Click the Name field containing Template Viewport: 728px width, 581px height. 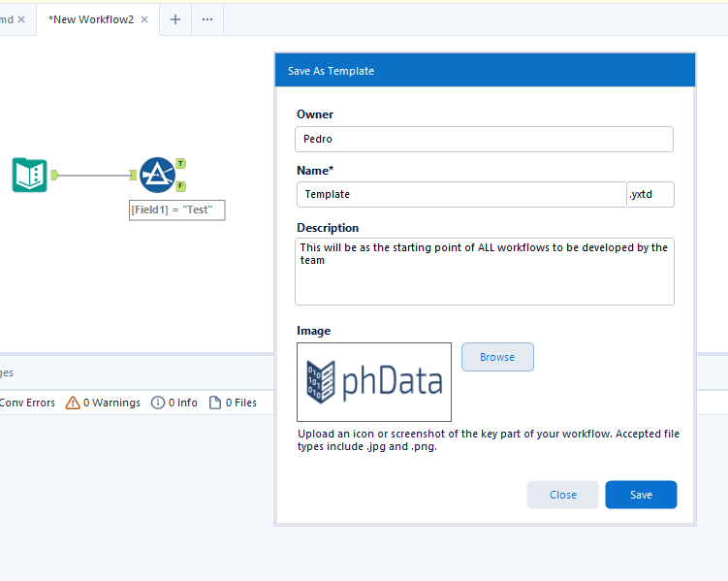[461, 194]
